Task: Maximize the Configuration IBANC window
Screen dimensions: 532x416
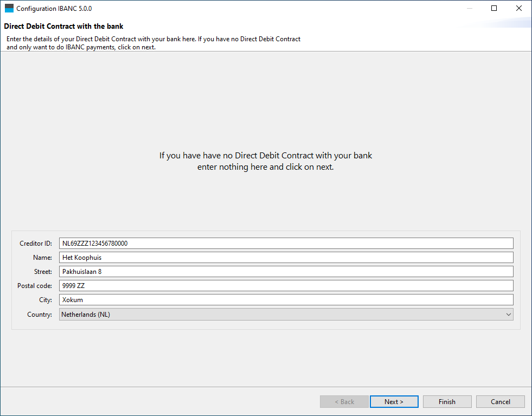Action: [x=493, y=8]
